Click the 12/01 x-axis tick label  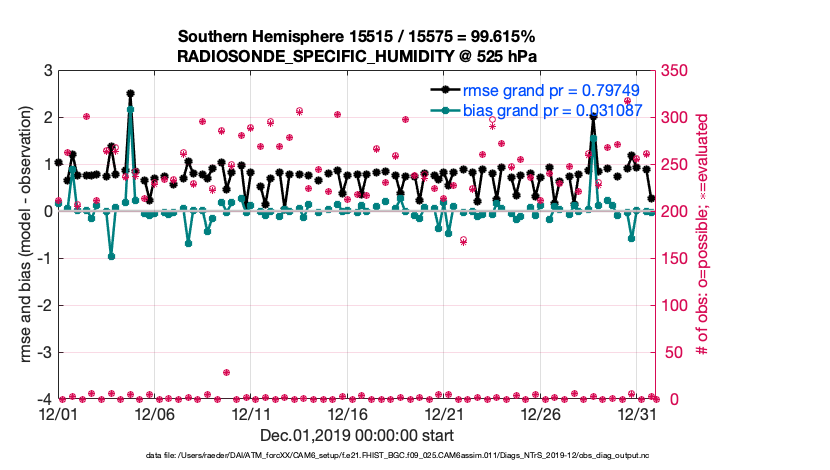click(x=57, y=413)
